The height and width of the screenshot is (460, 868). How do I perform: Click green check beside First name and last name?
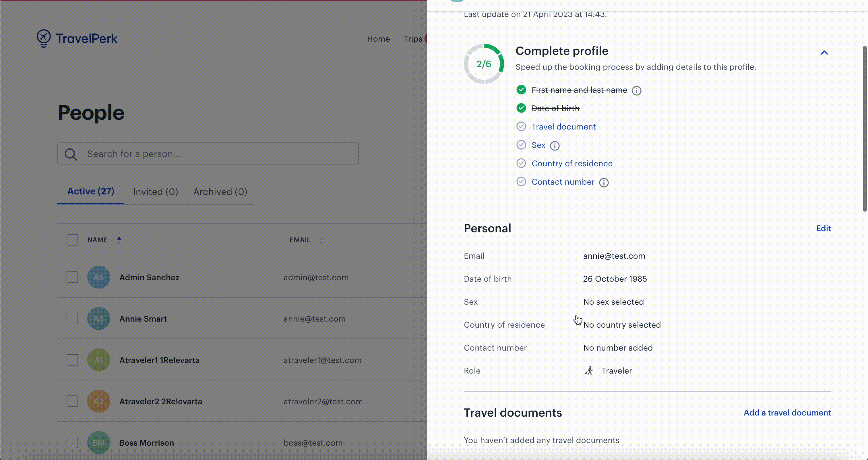(521, 90)
